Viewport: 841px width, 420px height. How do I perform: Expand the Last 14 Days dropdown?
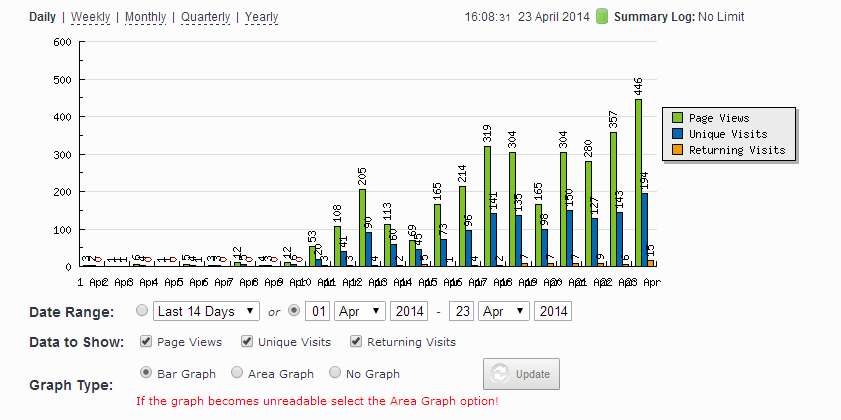tap(206, 311)
